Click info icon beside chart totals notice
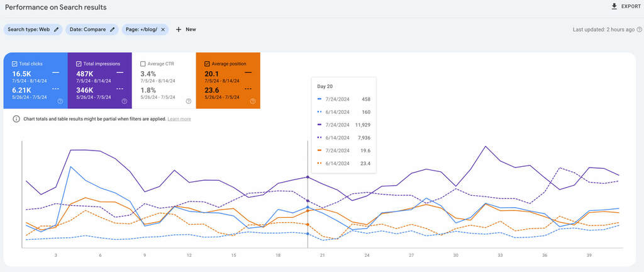Image resolution: width=644 pixels, height=272 pixels. (x=16, y=119)
